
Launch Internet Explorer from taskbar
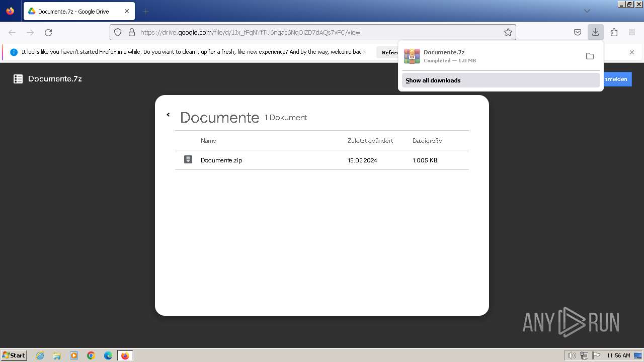[40, 355]
